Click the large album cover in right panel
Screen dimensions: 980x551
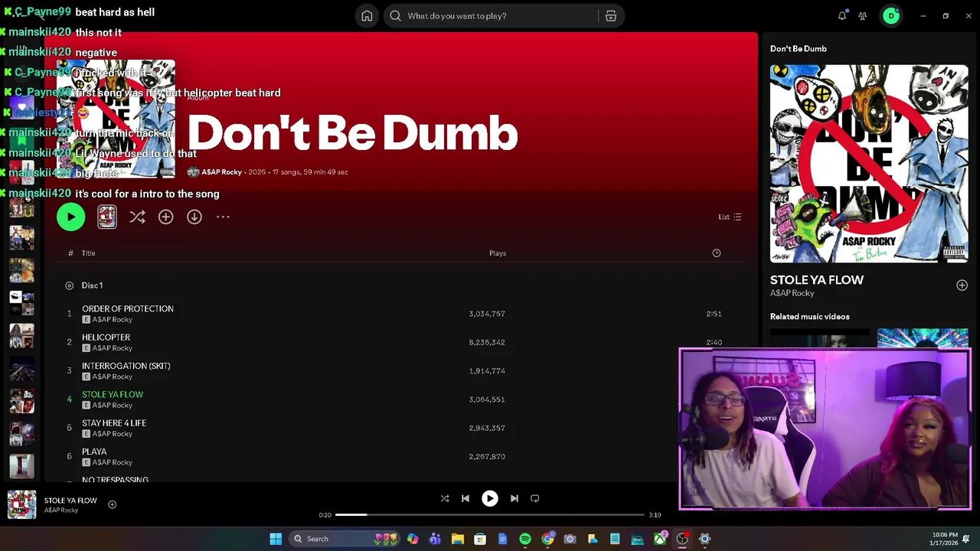[x=869, y=164]
